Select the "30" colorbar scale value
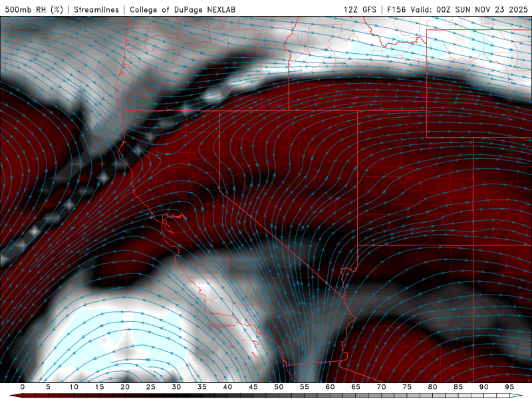 click(x=176, y=387)
